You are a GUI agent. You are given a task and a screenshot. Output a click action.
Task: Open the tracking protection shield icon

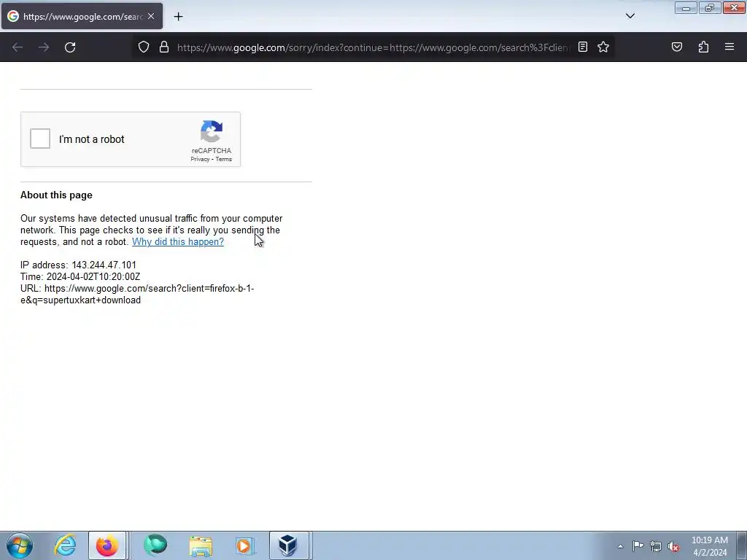click(144, 47)
